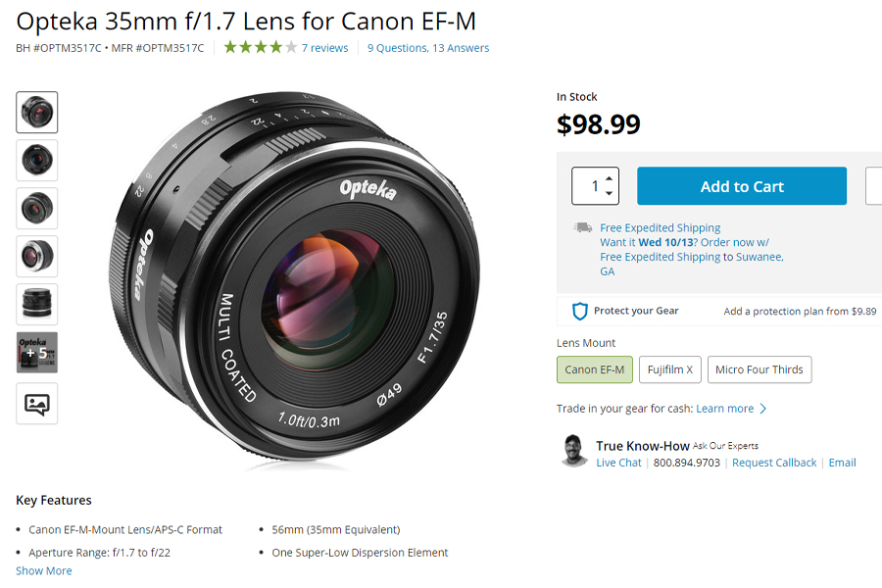This screenshot has width=882, height=588.
Task: Open Learn more trade-in chevron link
Action: tap(731, 409)
